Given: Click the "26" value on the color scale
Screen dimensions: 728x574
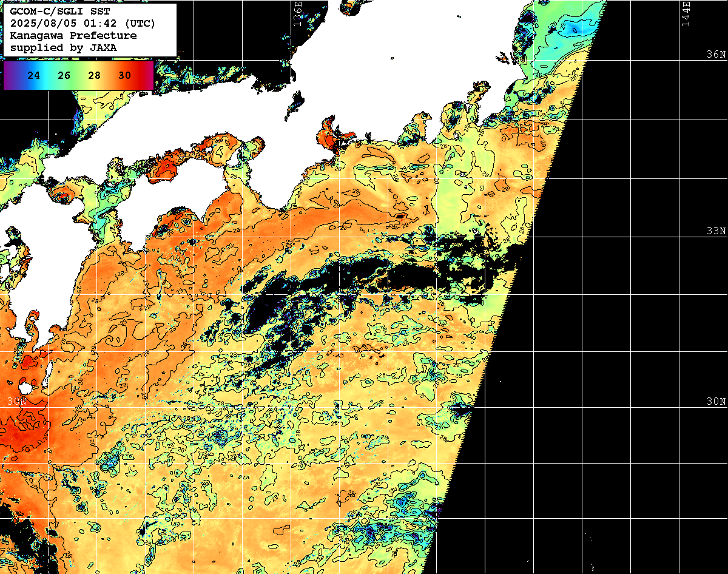Looking at the screenshot, I should coord(64,76).
